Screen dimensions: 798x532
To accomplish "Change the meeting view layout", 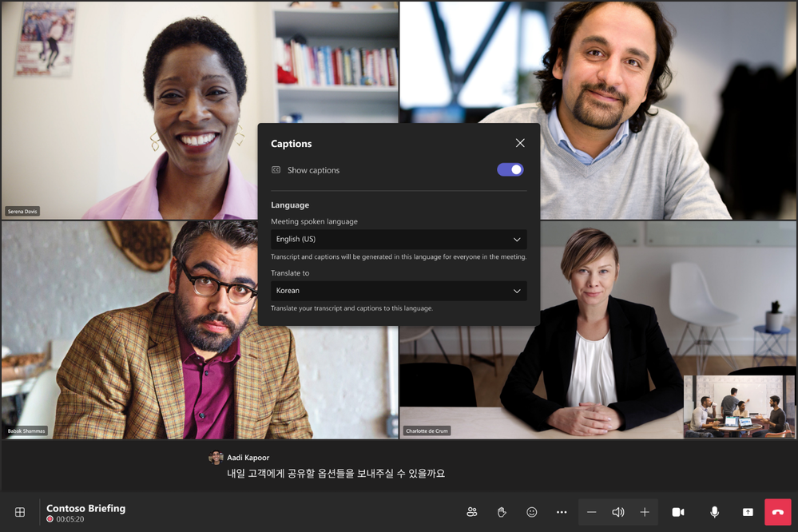I will point(19,512).
